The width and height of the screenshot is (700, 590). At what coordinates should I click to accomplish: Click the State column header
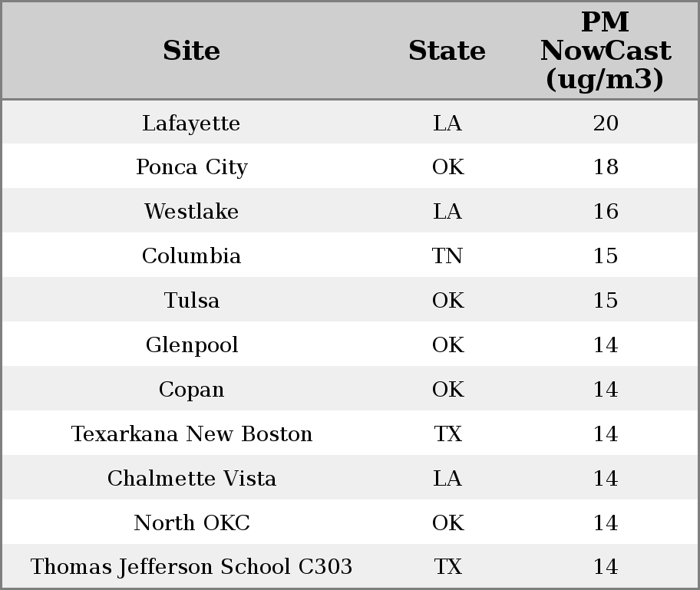(447, 51)
